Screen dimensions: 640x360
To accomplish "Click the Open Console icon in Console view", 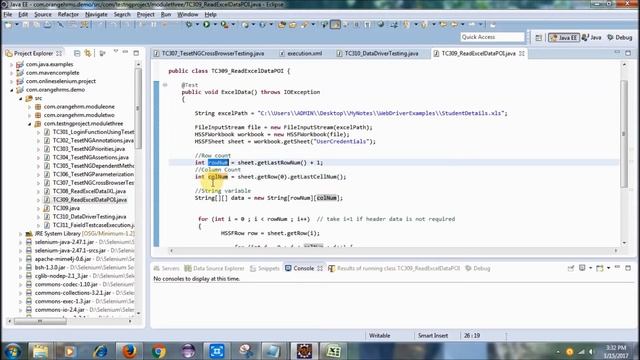I will coord(600,268).
